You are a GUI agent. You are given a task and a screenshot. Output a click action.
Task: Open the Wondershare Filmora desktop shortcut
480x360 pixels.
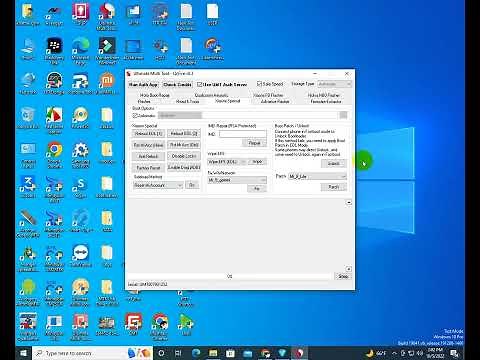pos(107,50)
